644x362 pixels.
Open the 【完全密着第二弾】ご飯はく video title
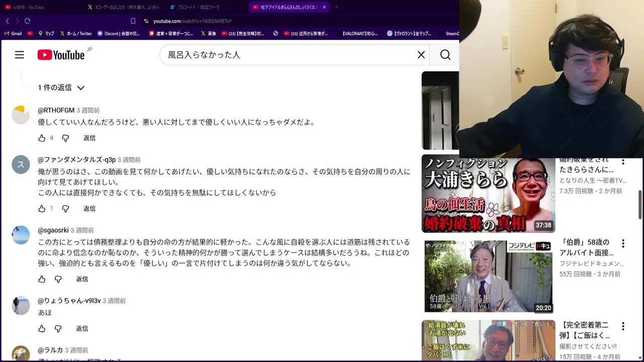click(x=585, y=330)
